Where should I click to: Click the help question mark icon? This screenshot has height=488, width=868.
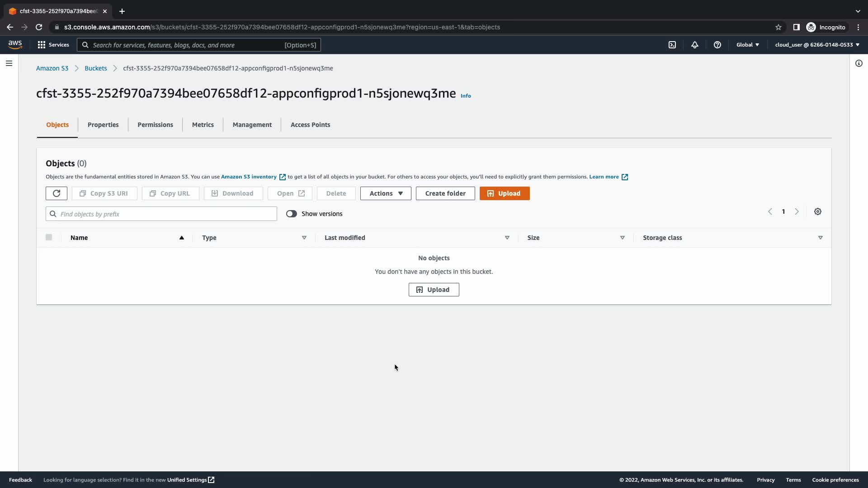tap(717, 45)
